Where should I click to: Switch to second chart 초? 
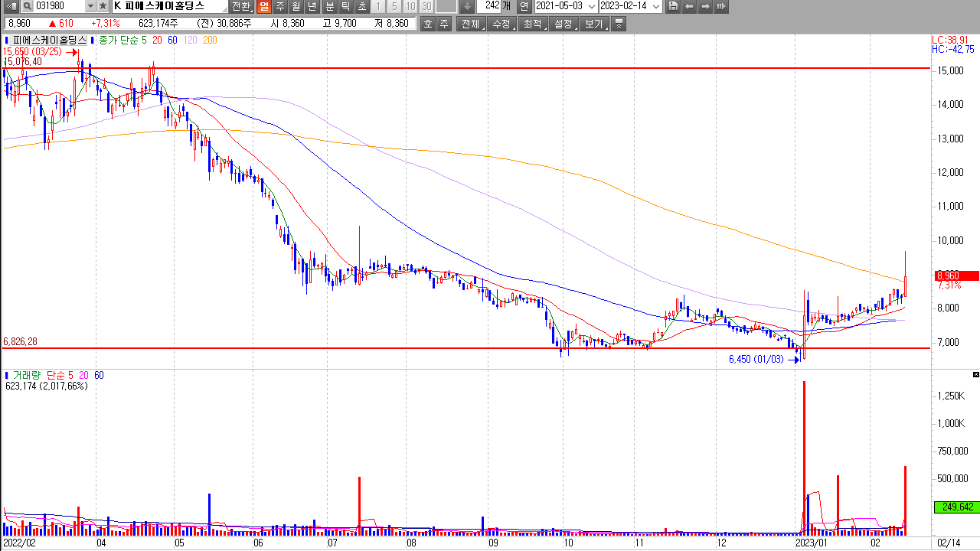pyautogui.click(x=361, y=6)
